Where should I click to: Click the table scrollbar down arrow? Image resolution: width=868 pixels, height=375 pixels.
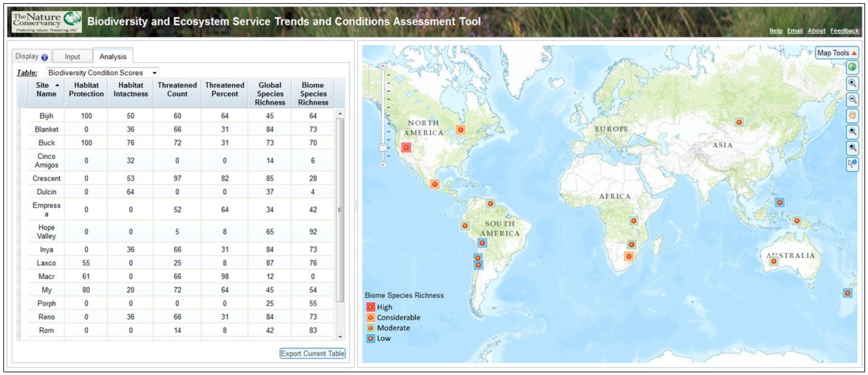click(x=340, y=337)
